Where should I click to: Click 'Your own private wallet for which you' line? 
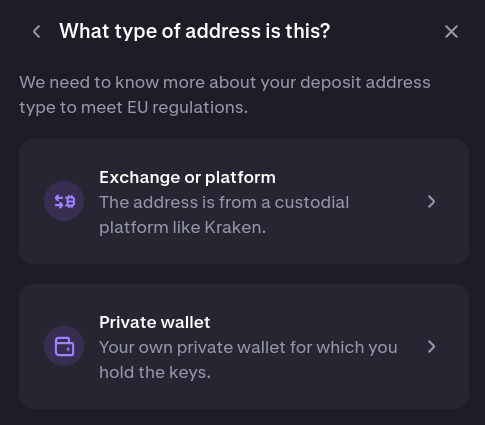pos(248,348)
